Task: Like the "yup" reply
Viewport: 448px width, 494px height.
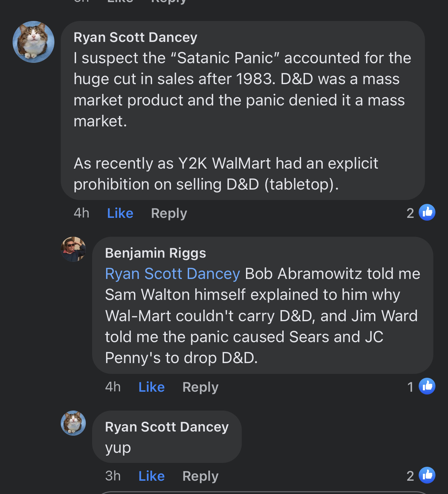Action: [151, 476]
